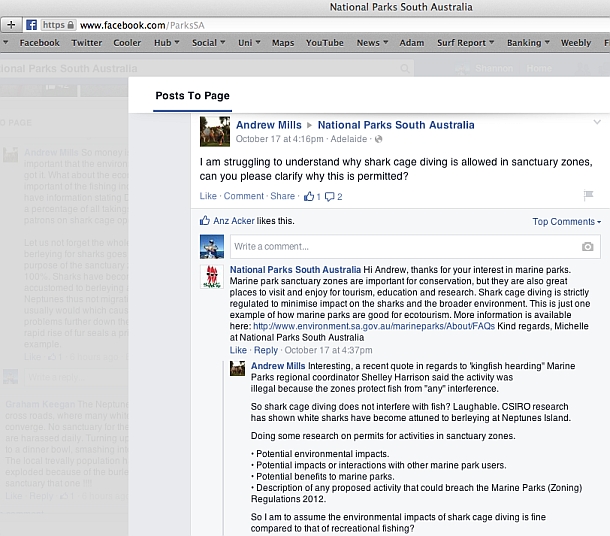Click the Adelaide location link
Viewport: 610px width, 536px height.
click(349, 139)
